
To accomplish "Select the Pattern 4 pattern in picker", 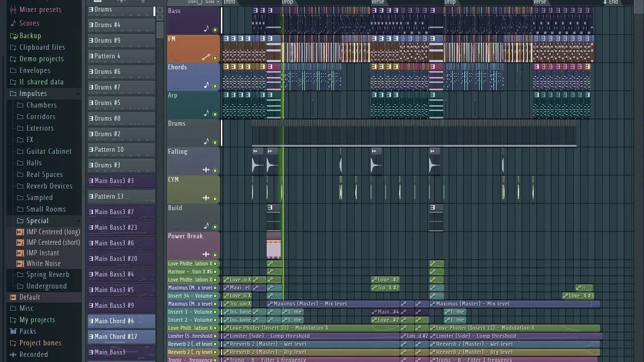I will [x=121, y=56].
